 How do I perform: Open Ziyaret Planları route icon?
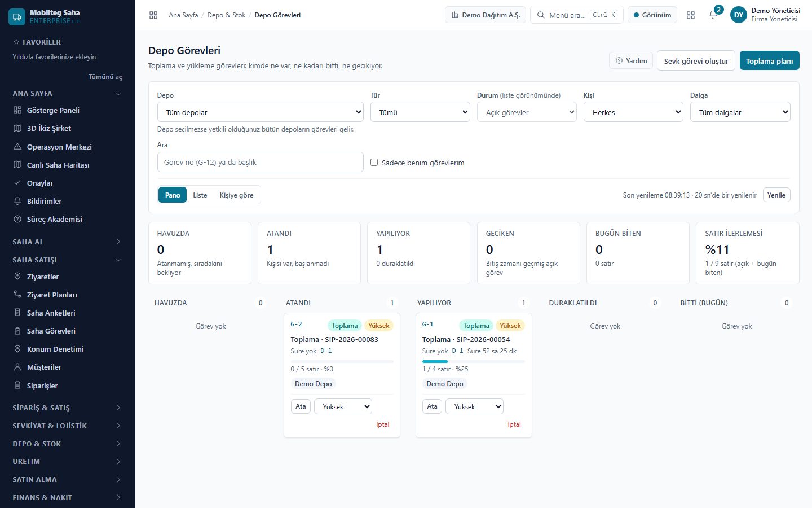pyautogui.click(x=17, y=295)
